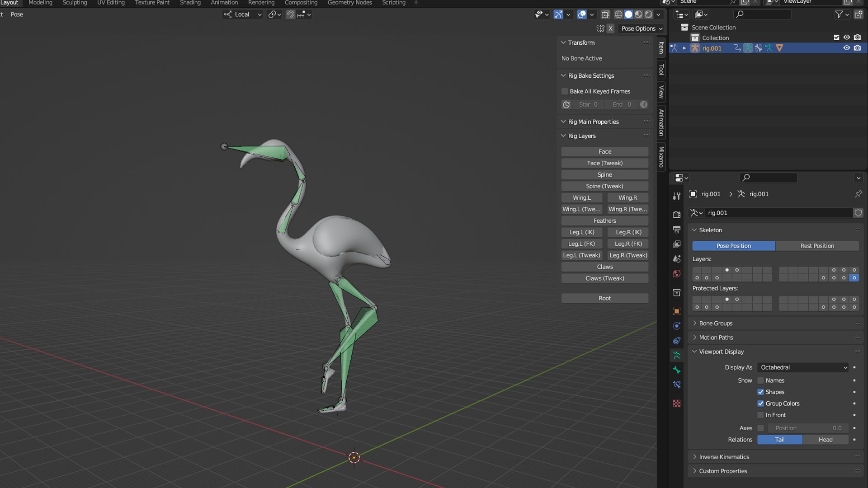Open the Output properties printer tab
This screenshot has height=488, width=868.
(x=676, y=230)
